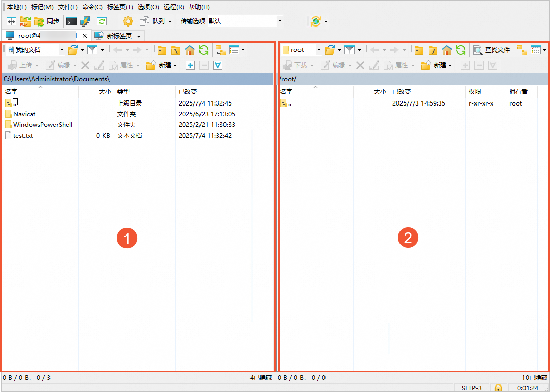Open the remote root directory dropdown
Image resolution: width=550 pixels, height=392 pixels.
319,50
